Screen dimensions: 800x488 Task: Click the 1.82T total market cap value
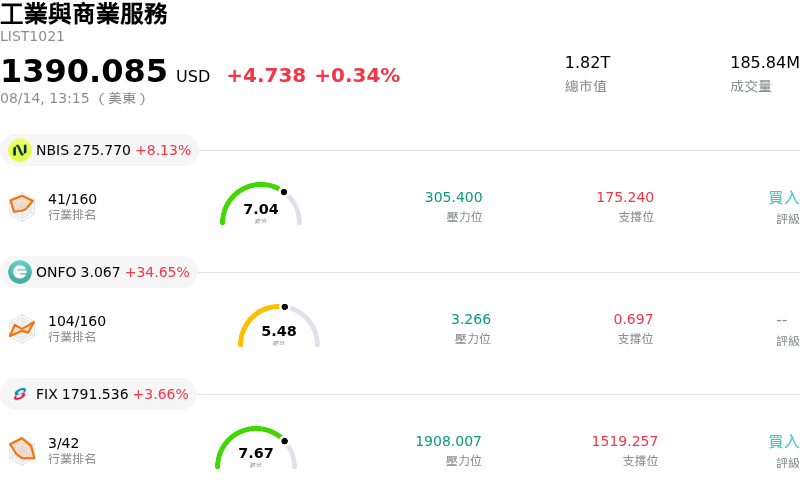click(x=587, y=62)
